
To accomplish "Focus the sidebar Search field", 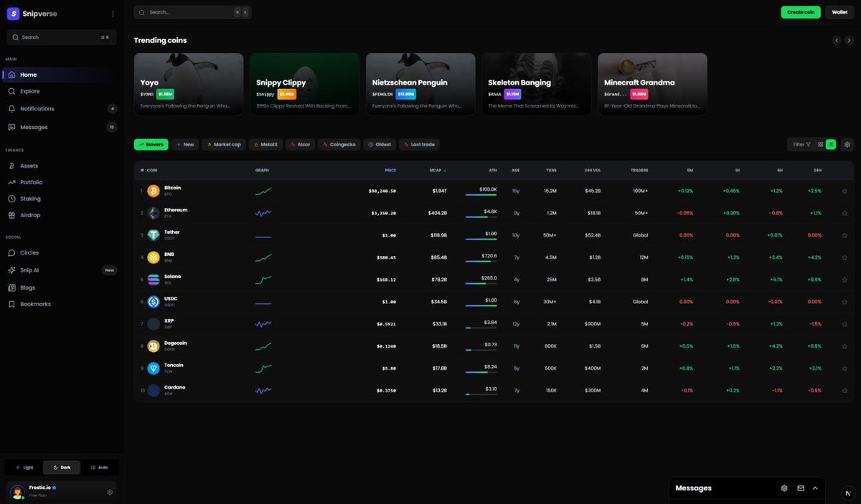I will [x=61, y=37].
